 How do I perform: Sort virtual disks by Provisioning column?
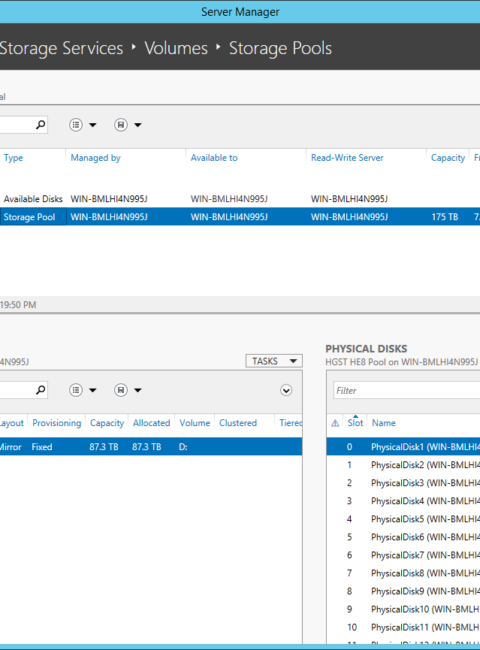pyautogui.click(x=57, y=423)
